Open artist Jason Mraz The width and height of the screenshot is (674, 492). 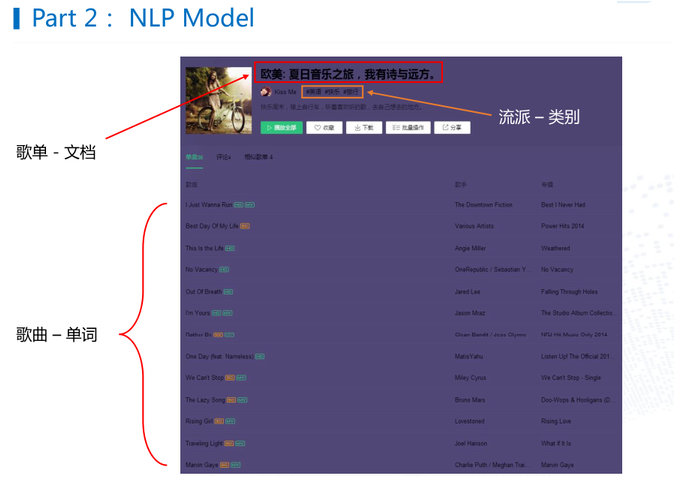pos(470,313)
